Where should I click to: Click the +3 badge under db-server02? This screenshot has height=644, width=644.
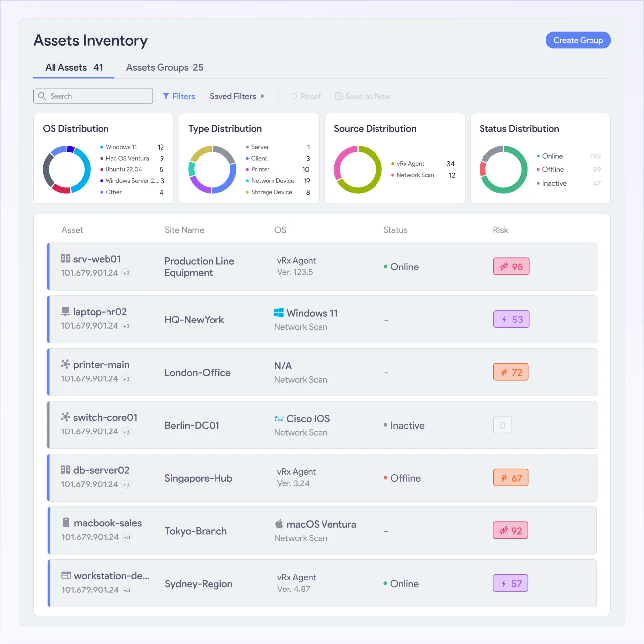click(126, 484)
